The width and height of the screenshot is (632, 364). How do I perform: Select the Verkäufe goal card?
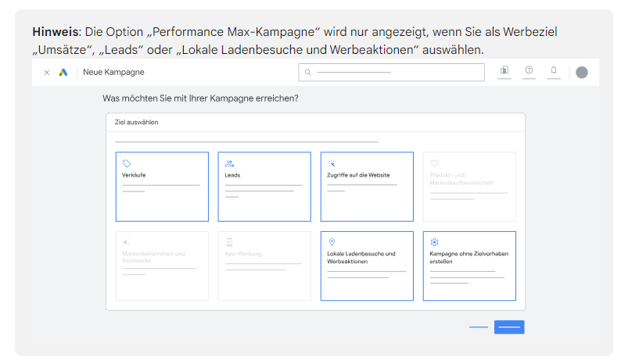[x=162, y=187]
